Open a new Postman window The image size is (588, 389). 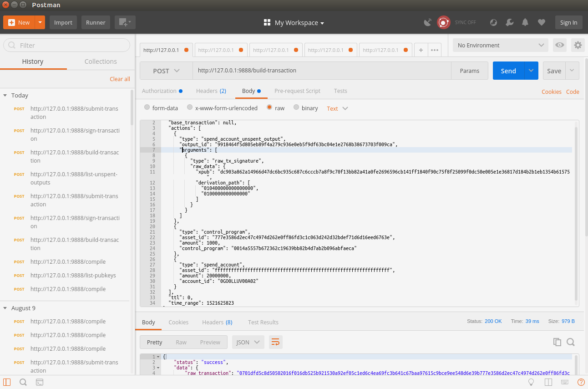pos(125,22)
